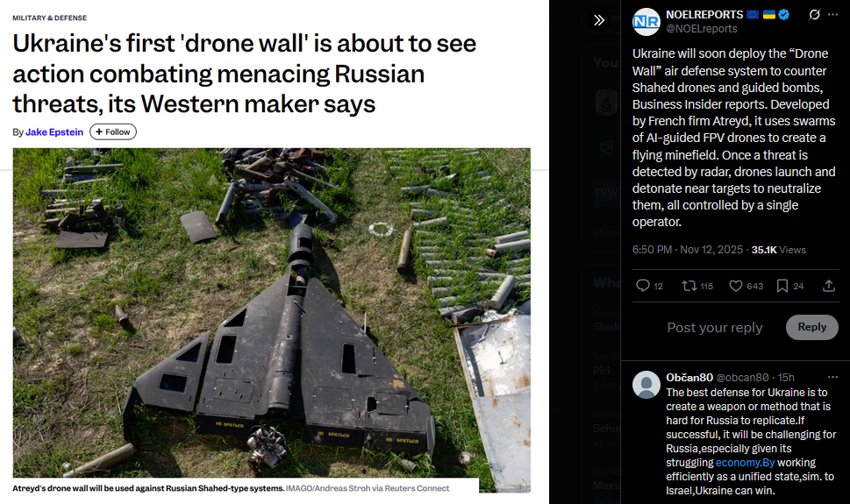
Task: Focus the Post your reply field
Action: pos(715,328)
